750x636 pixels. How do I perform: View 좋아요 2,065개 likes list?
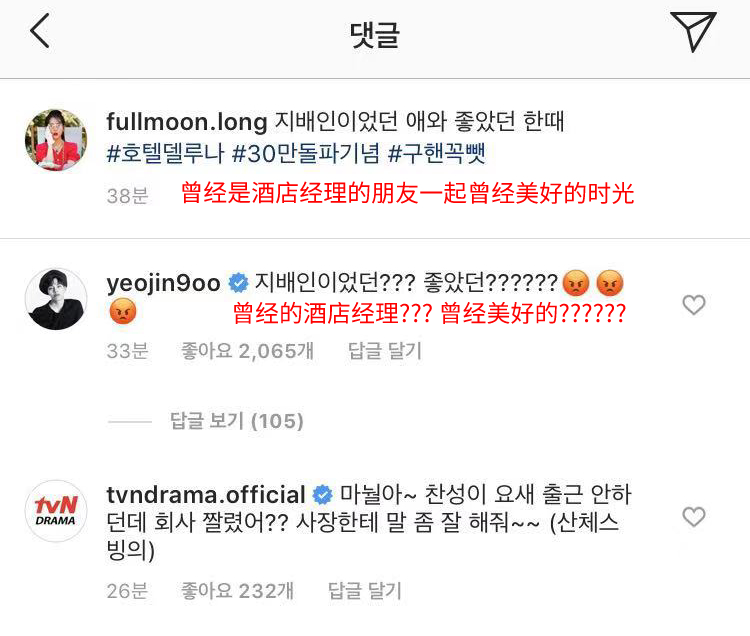click(247, 351)
